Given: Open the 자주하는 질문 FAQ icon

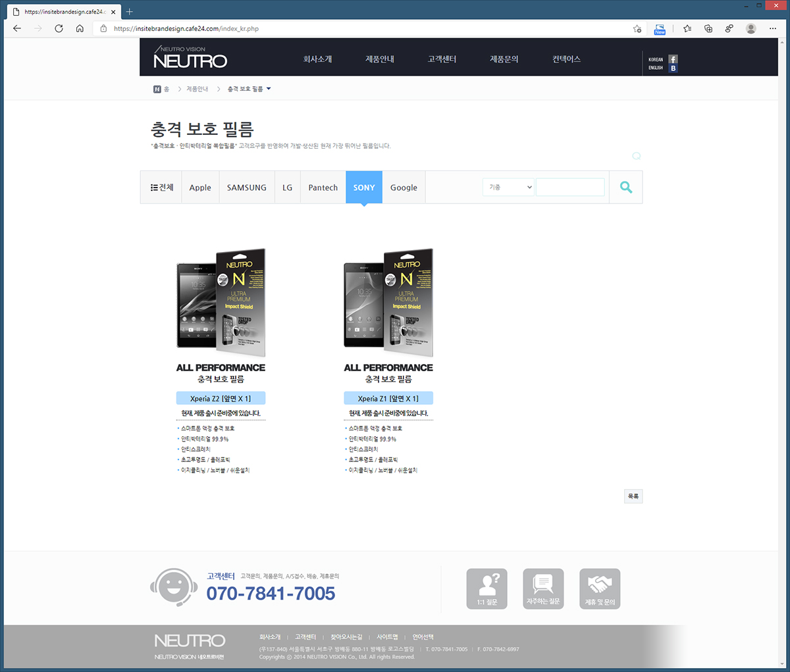Looking at the screenshot, I should 543,588.
